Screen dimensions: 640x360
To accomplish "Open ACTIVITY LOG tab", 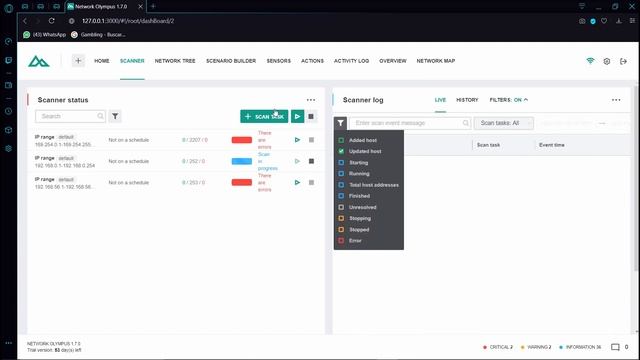I will tap(351, 61).
